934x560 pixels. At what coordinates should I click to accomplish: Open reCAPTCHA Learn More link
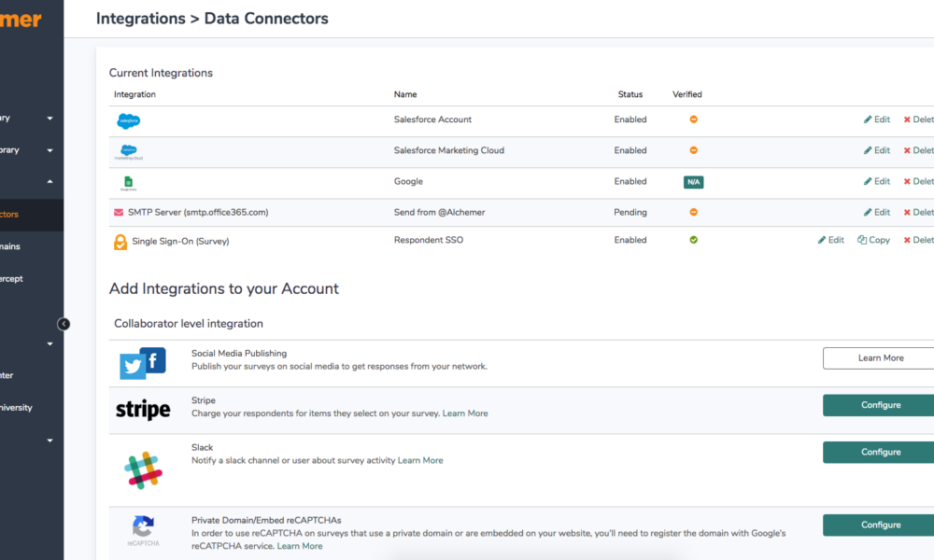300,546
